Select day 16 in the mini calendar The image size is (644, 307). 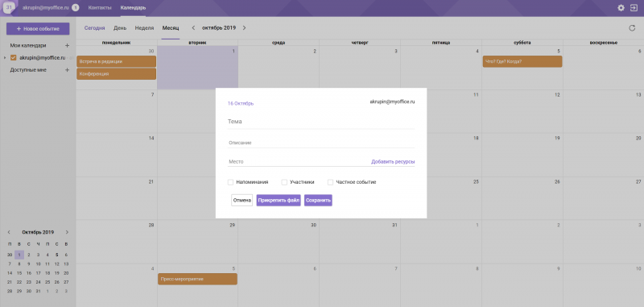click(29, 273)
